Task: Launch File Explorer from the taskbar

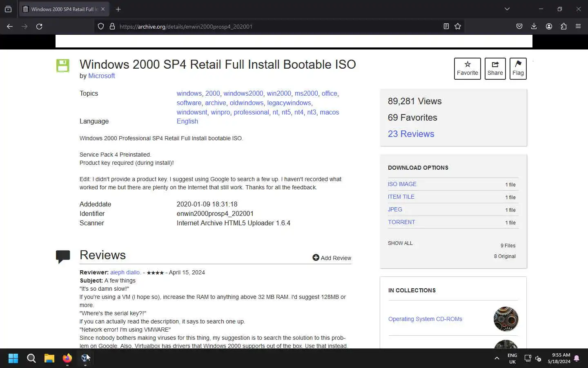Action: click(x=49, y=358)
